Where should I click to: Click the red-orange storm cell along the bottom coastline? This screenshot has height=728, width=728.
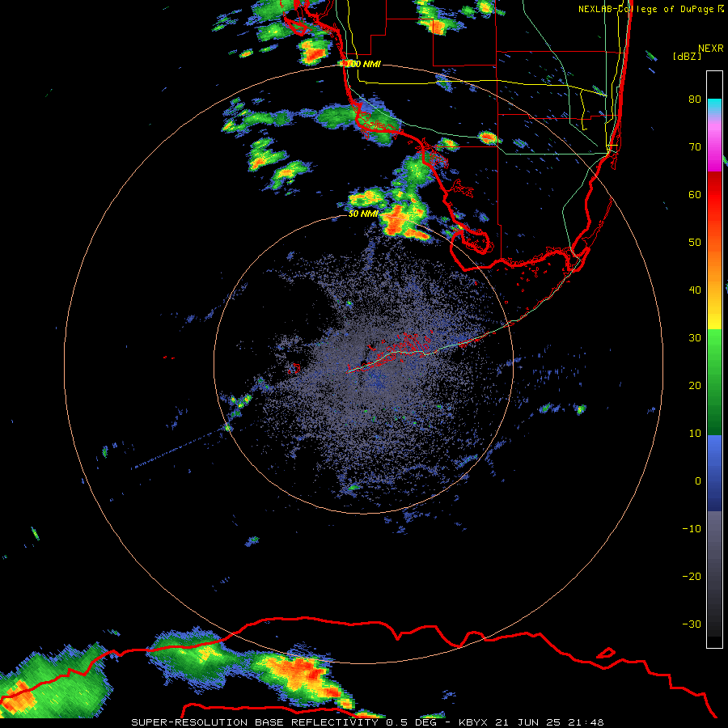[299, 673]
